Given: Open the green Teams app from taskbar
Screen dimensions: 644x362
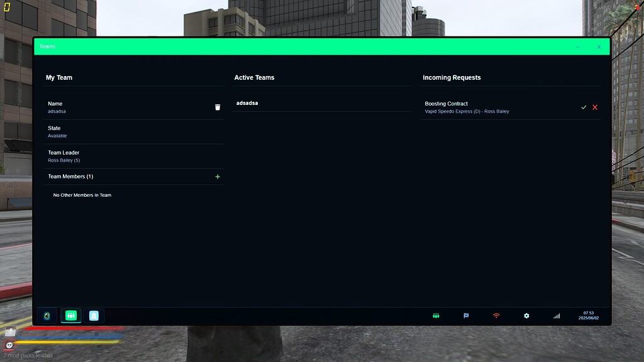Looking at the screenshot, I should pyautogui.click(x=70, y=315).
